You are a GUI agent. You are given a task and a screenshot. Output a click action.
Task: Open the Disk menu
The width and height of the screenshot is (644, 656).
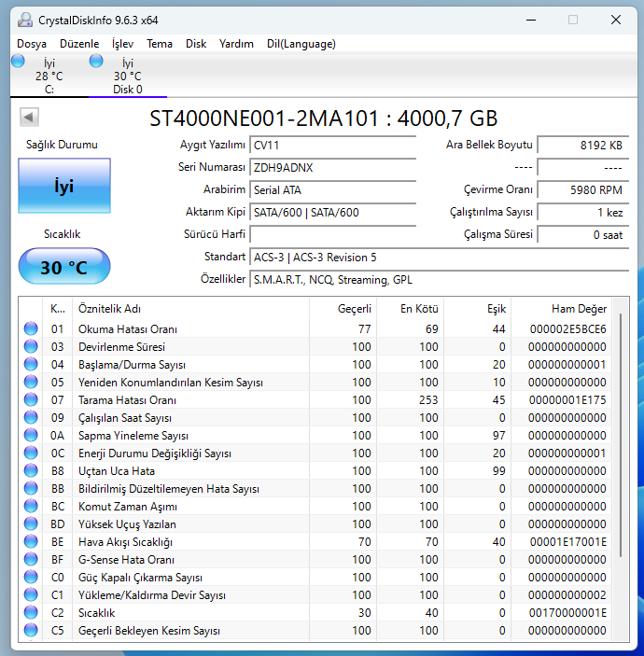pos(196,44)
